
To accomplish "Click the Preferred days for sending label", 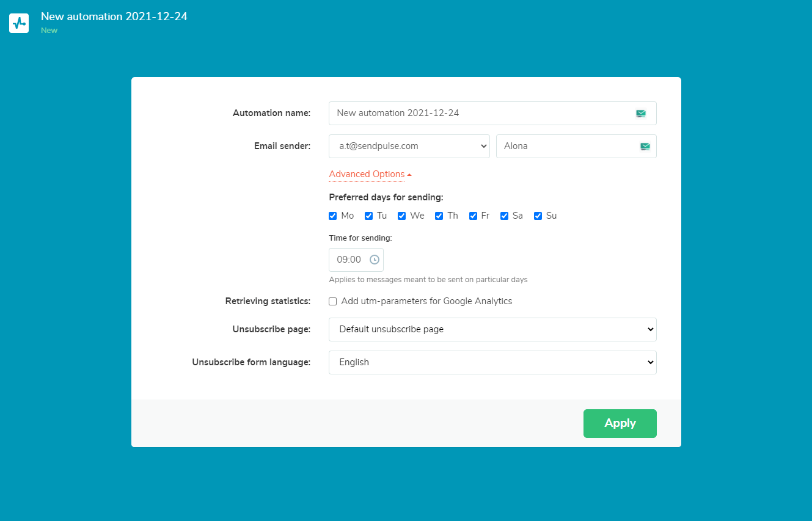I will pos(386,197).
